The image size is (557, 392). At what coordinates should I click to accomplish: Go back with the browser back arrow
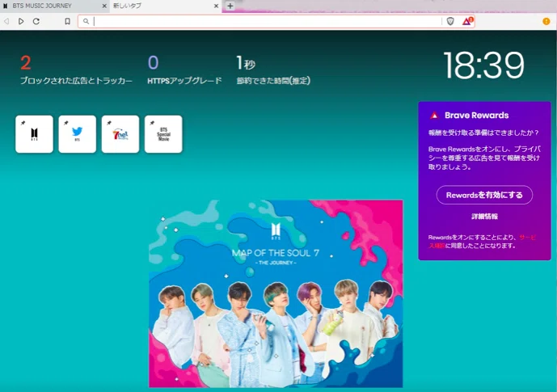coord(6,21)
